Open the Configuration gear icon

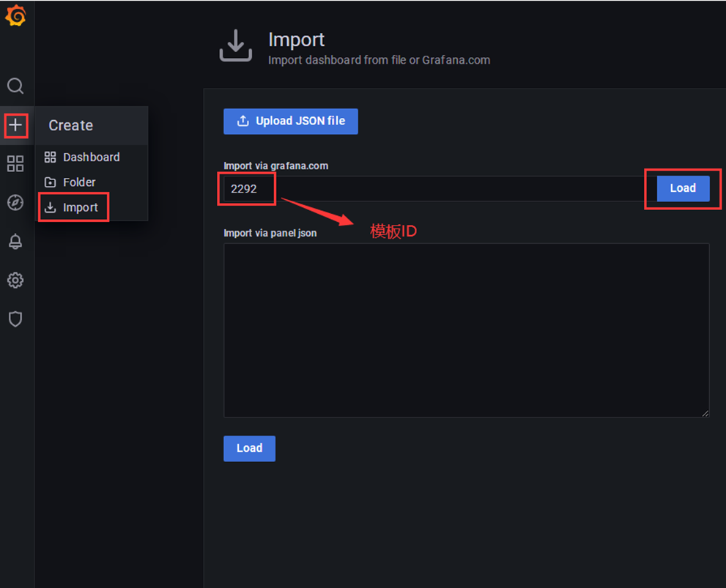pos(15,280)
